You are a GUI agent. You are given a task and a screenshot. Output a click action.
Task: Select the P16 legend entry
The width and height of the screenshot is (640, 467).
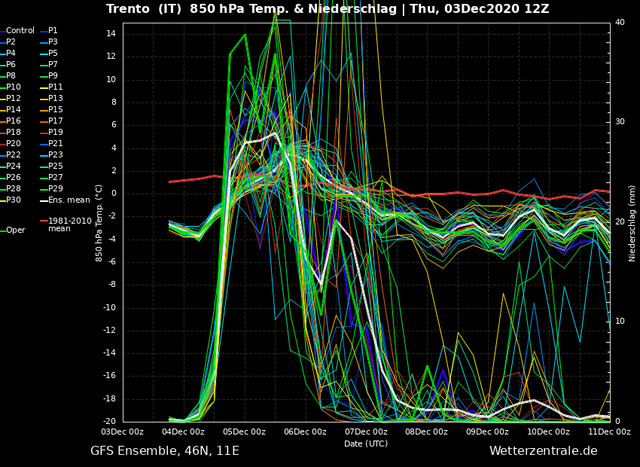point(11,121)
